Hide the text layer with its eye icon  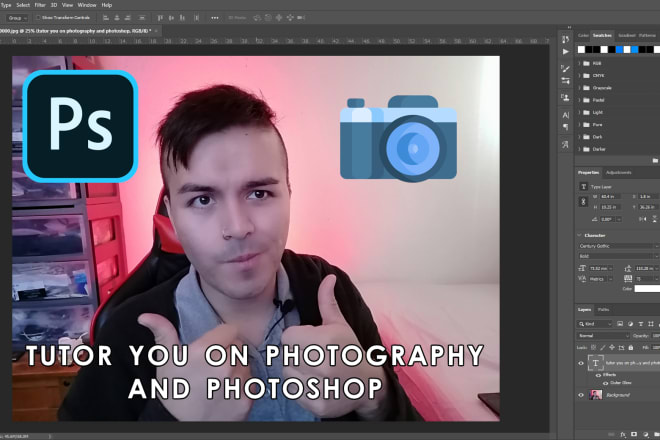point(581,363)
